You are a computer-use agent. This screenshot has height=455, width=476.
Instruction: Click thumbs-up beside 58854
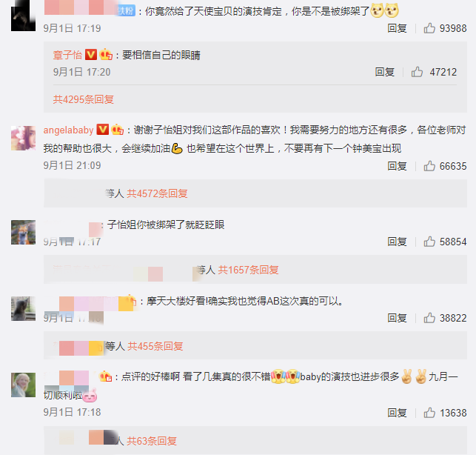[429, 242]
